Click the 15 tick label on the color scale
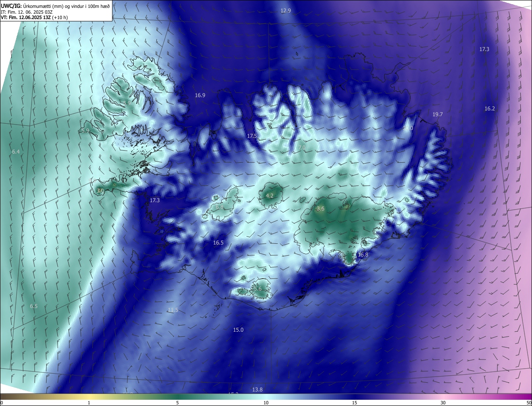 (x=355, y=403)
